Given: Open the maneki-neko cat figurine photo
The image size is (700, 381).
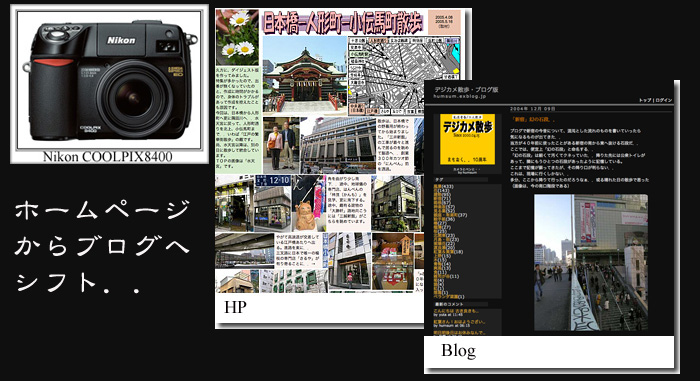Looking at the screenshot, I should 308,203.
